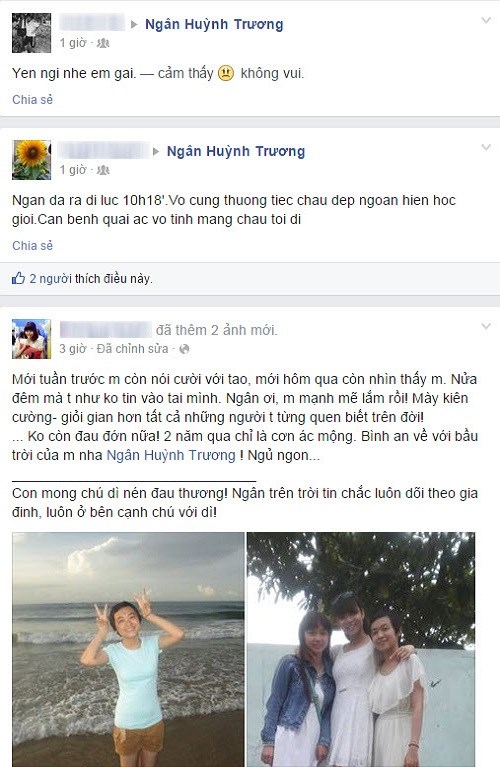Expand the second post's options chevron
Viewport: 500px width, 767px height.
pyautogui.click(x=486, y=147)
